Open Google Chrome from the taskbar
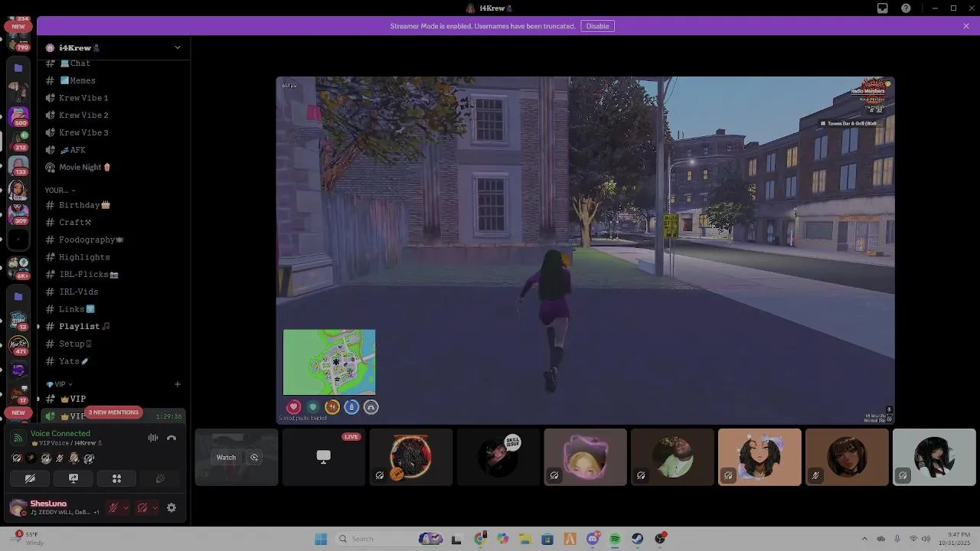 click(479, 539)
